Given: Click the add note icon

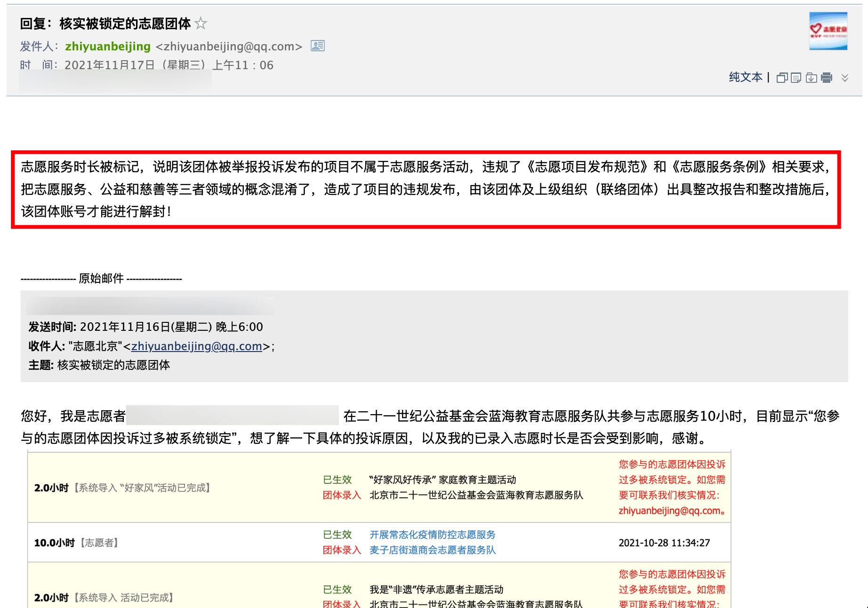Looking at the screenshot, I should click(796, 78).
